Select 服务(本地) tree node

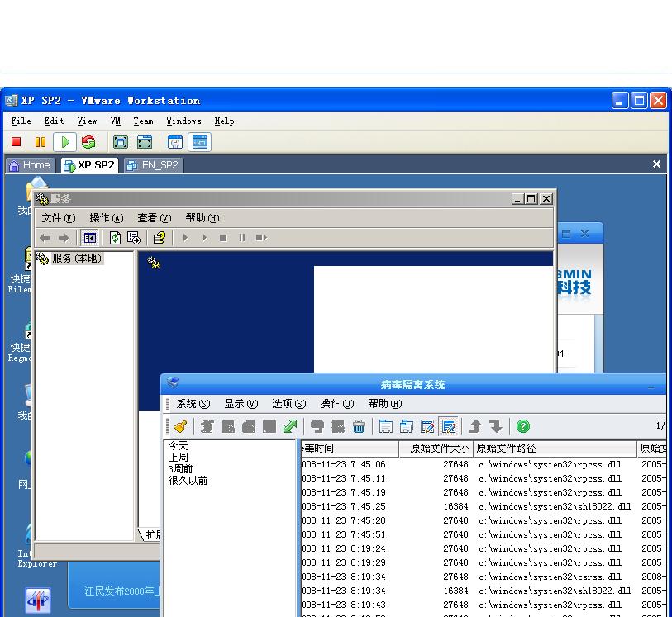(76, 259)
